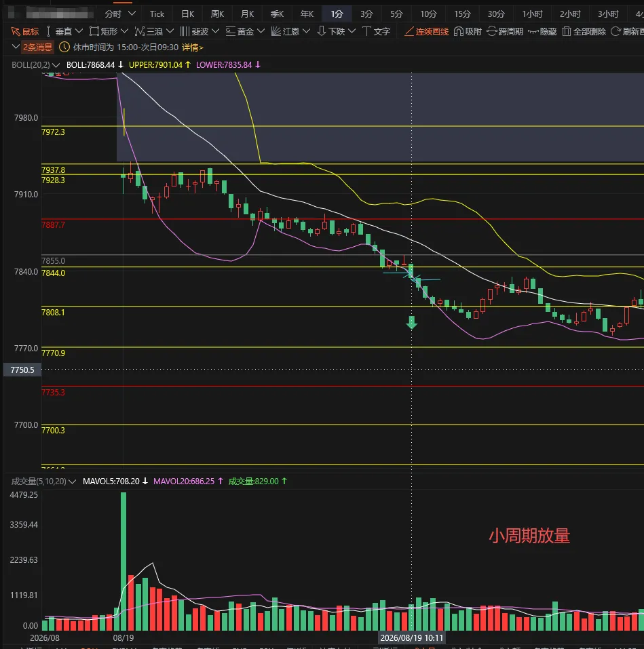The image size is (644, 649).
Task: Click the 7700.3 line label
Action: tap(53, 431)
